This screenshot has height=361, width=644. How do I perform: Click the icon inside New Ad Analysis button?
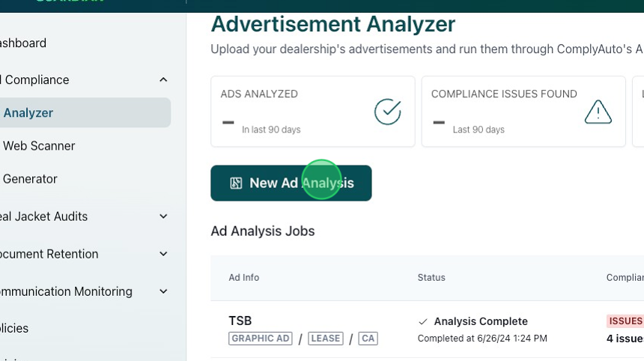pyautogui.click(x=236, y=183)
